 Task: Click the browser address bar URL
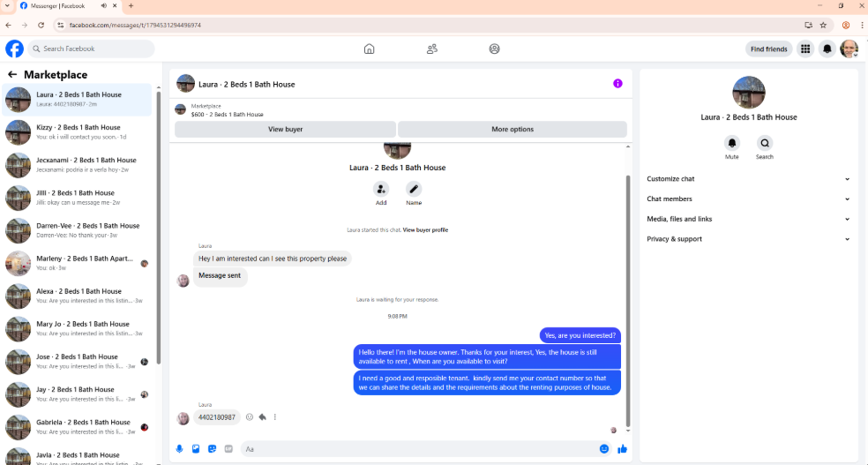[135, 25]
